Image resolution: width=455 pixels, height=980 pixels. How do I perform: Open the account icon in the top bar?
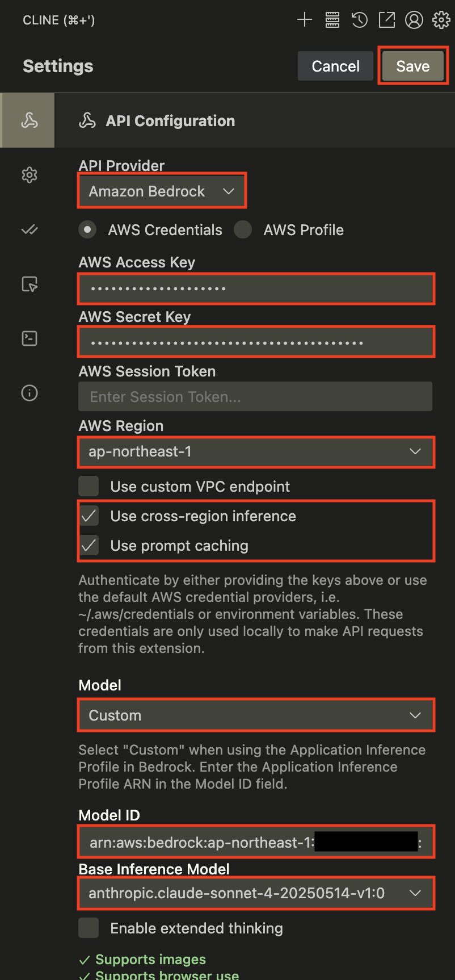tap(414, 19)
